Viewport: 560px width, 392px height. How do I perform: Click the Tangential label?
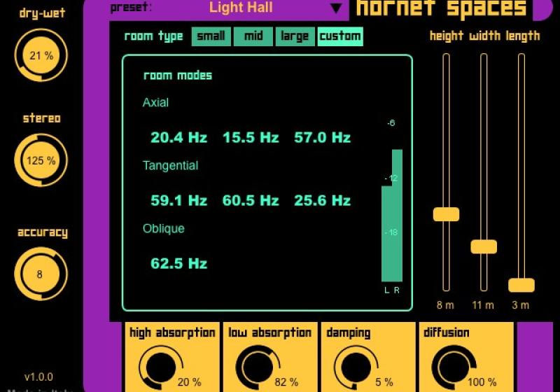pyautogui.click(x=170, y=166)
